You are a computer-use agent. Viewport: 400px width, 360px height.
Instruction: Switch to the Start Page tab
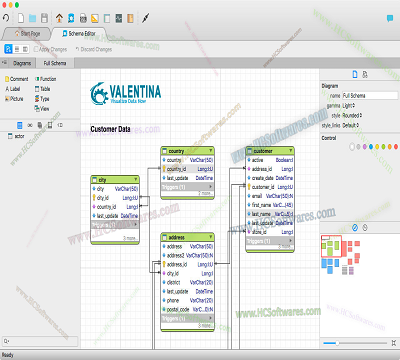pos(27,34)
